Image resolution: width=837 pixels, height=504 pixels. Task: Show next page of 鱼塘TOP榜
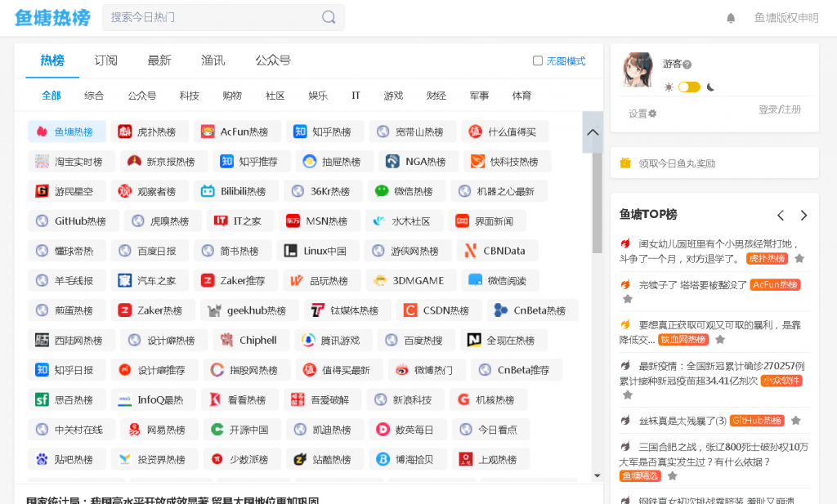pos(803,215)
